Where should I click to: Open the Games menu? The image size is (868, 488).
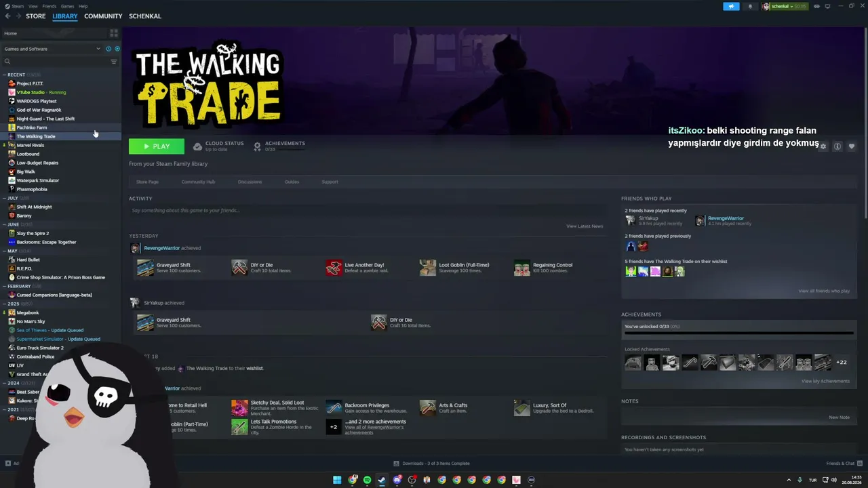click(x=68, y=6)
